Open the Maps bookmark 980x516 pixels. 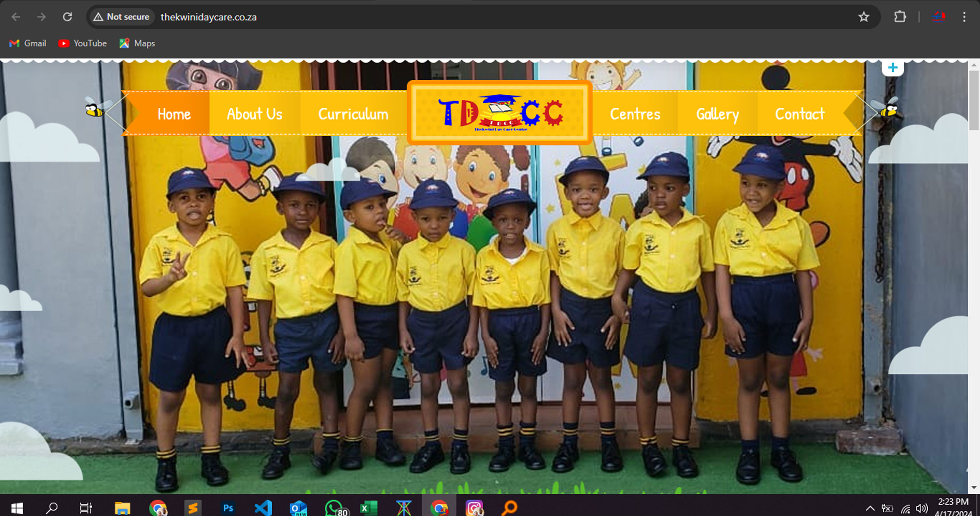click(137, 43)
